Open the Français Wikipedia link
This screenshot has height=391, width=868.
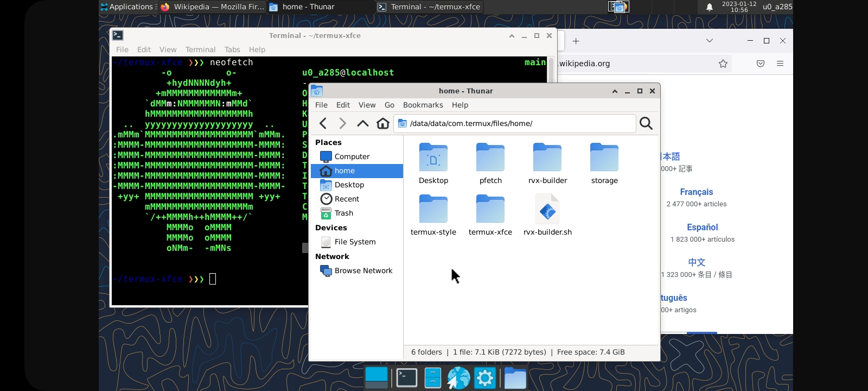[x=697, y=192]
